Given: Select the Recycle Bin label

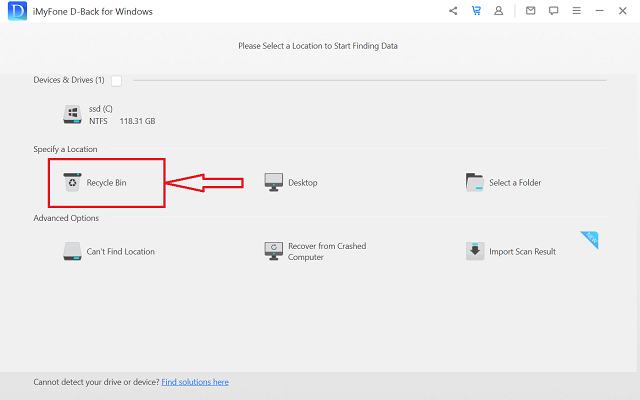Looking at the screenshot, I should click(x=106, y=182).
